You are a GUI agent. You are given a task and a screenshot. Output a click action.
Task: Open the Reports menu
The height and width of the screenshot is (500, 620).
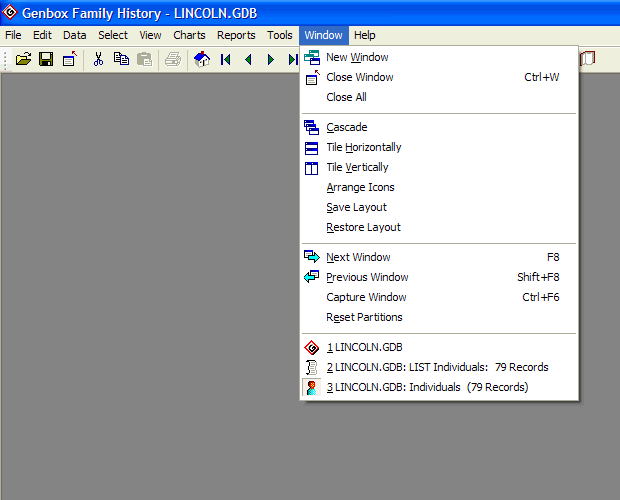236,35
